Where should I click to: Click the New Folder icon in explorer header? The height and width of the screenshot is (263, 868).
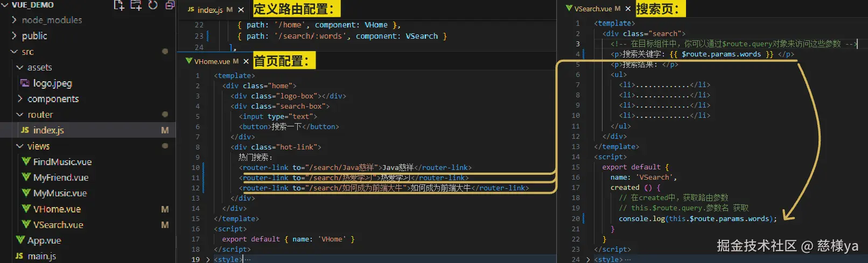tap(136, 5)
